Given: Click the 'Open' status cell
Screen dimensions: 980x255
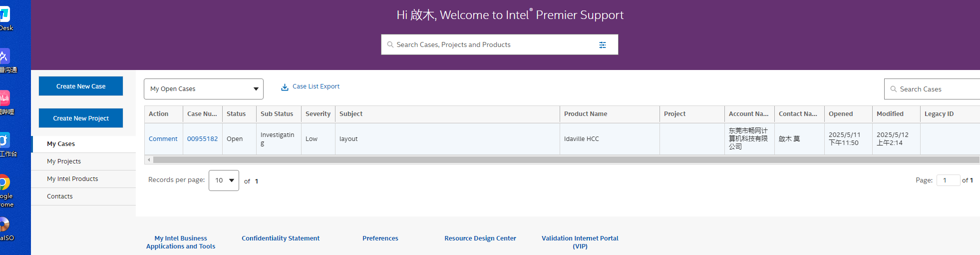Looking at the screenshot, I should point(239,139).
